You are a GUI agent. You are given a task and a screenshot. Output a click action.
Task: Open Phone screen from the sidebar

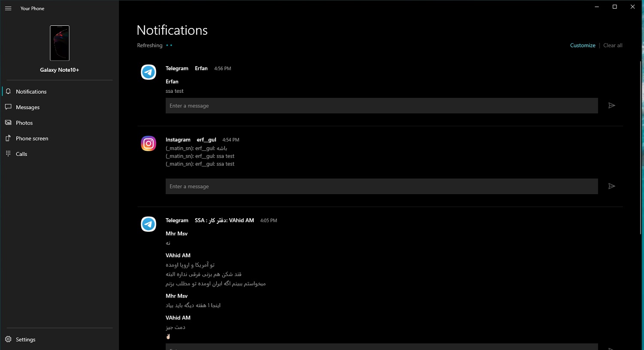point(59,138)
